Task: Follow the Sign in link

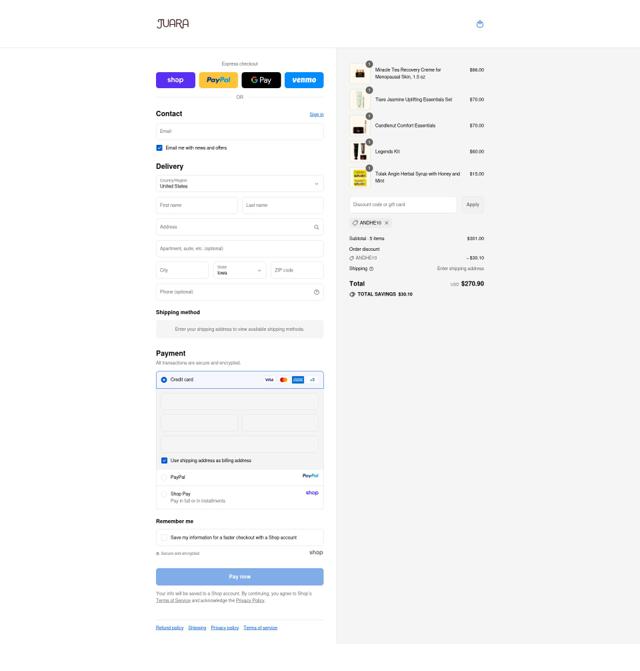Action: click(x=317, y=114)
